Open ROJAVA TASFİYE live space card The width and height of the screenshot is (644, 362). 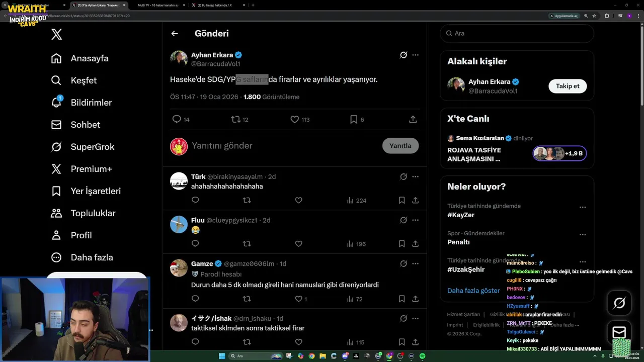[x=517, y=149]
